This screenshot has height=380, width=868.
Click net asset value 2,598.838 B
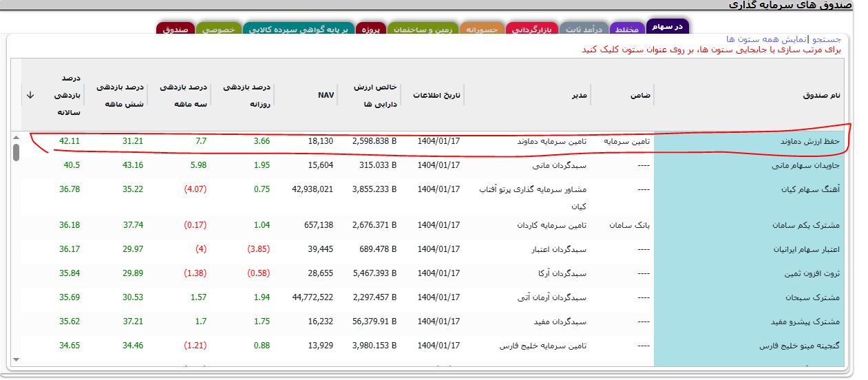pos(374,141)
